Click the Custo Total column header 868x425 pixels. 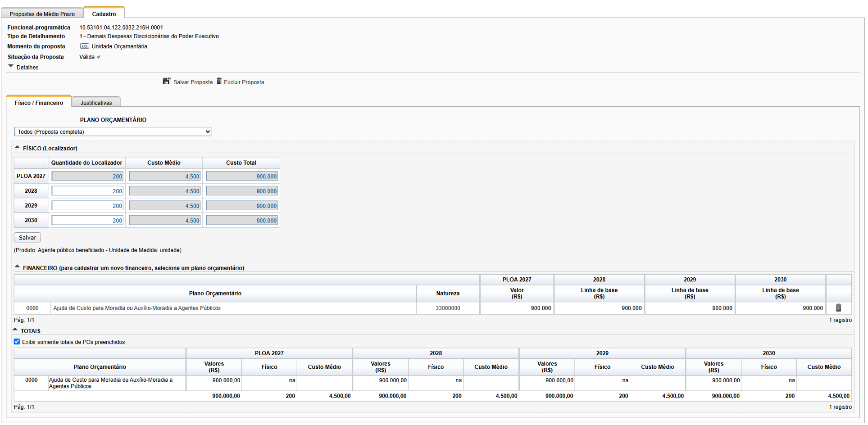click(241, 163)
